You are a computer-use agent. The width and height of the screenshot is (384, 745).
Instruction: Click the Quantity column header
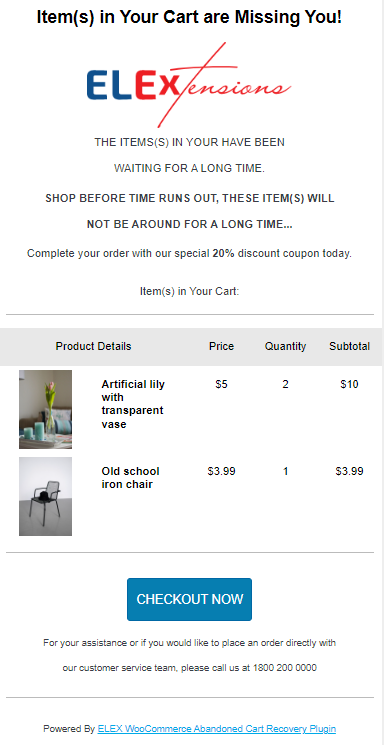[286, 346]
